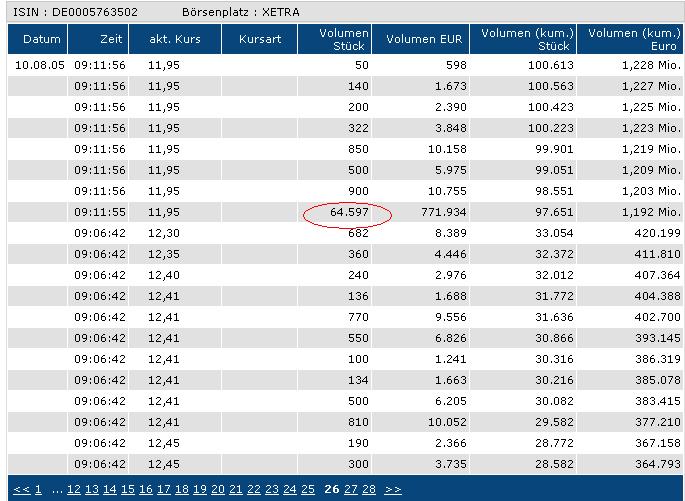Select cumulative volume 99.901
Image resolution: width=685 pixels, height=501 pixels.
[x=554, y=149]
